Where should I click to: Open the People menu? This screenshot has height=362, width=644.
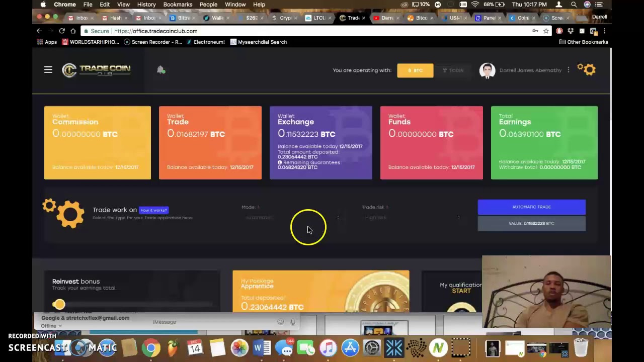pos(208,5)
